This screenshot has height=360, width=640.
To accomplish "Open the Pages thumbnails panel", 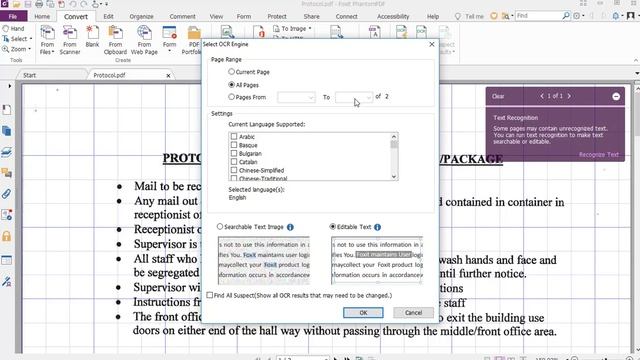I will pos(7,131).
